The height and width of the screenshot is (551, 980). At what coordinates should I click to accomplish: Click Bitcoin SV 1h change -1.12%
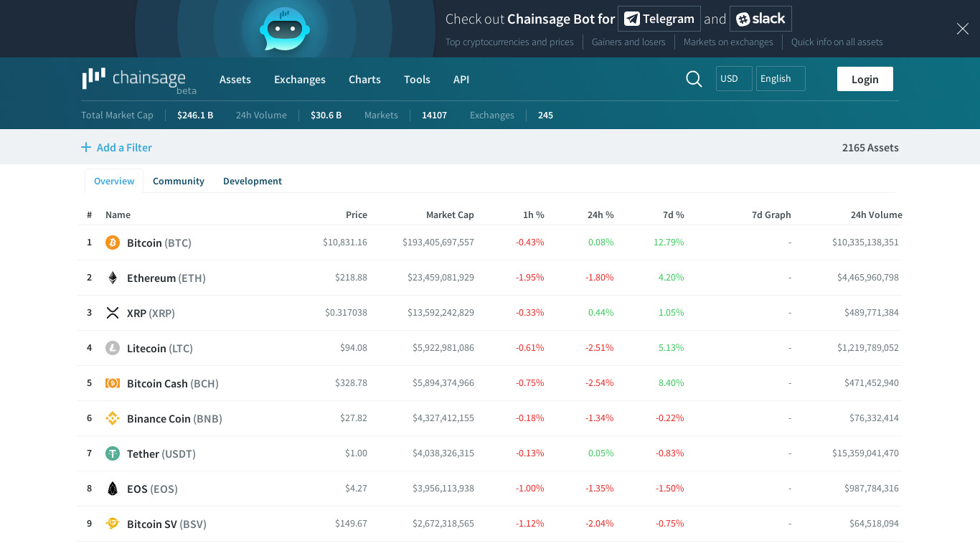[530, 524]
